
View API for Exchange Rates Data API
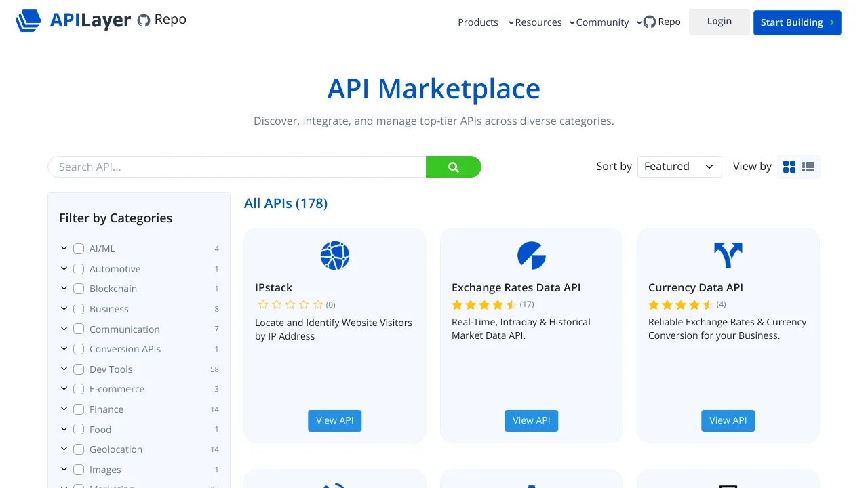click(x=532, y=420)
